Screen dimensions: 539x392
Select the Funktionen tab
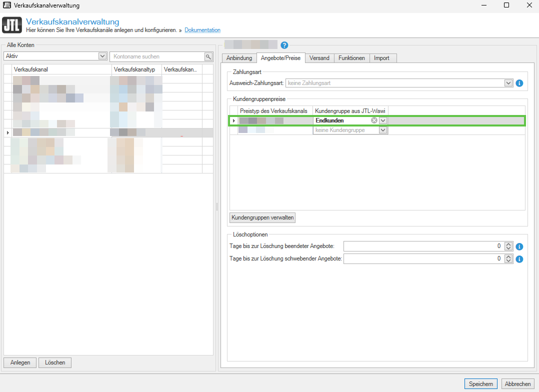pyautogui.click(x=351, y=58)
